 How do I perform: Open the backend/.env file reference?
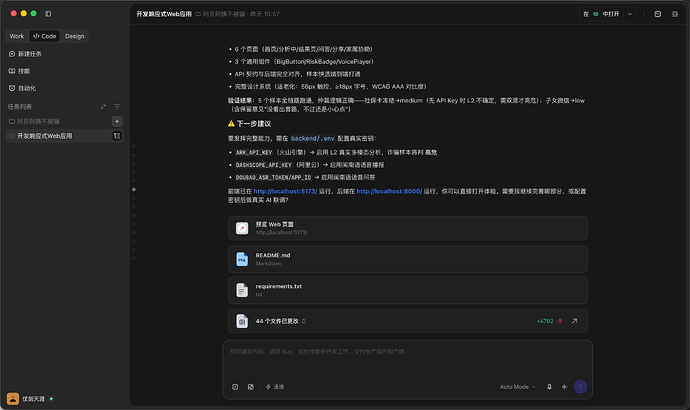pos(312,138)
